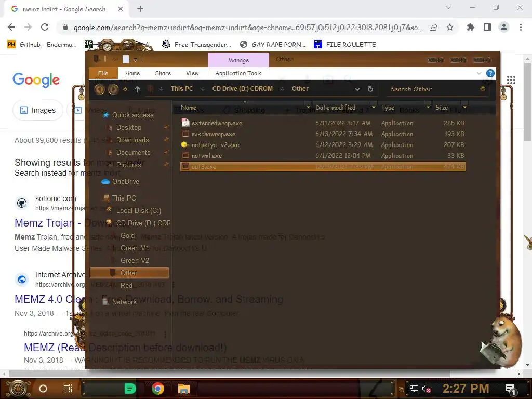Open the Home ribbon tab
Image resolution: width=532 pixels, height=399 pixels.
tap(132, 73)
